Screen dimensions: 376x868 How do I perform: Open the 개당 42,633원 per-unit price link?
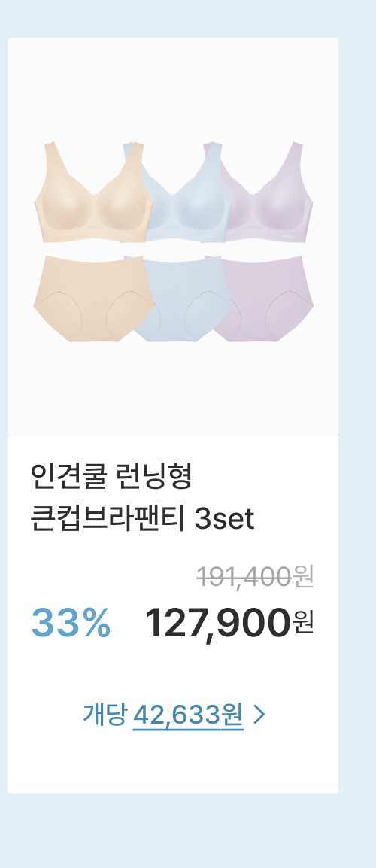[174, 715]
